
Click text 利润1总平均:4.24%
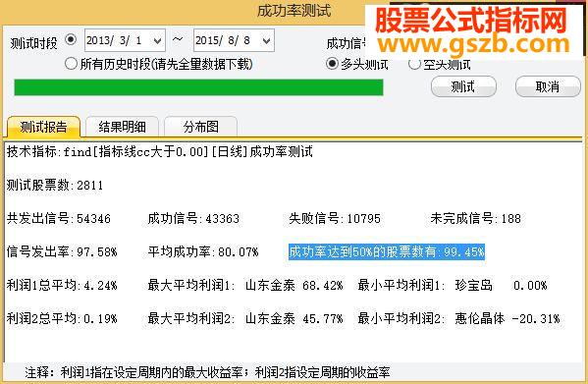coord(62,285)
